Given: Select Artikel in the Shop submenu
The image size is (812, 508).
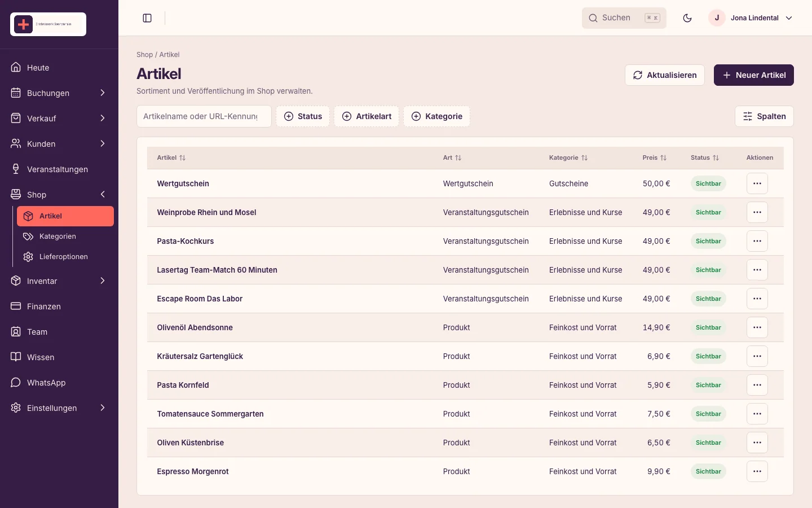Looking at the screenshot, I should pos(65,216).
